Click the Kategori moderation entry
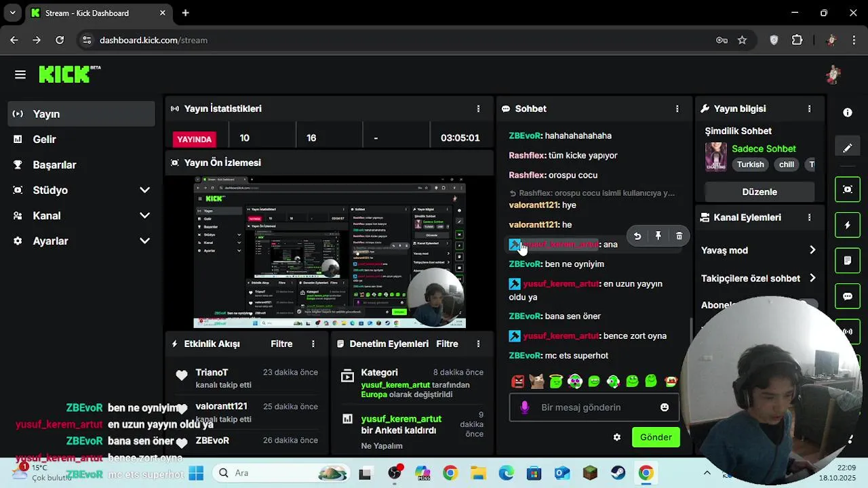Viewport: 868px width, 488px height. point(412,383)
